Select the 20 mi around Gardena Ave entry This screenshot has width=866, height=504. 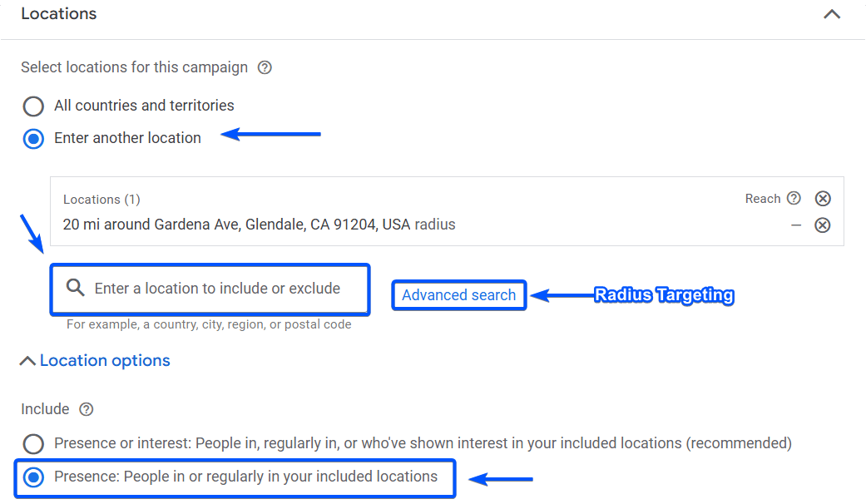click(259, 225)
